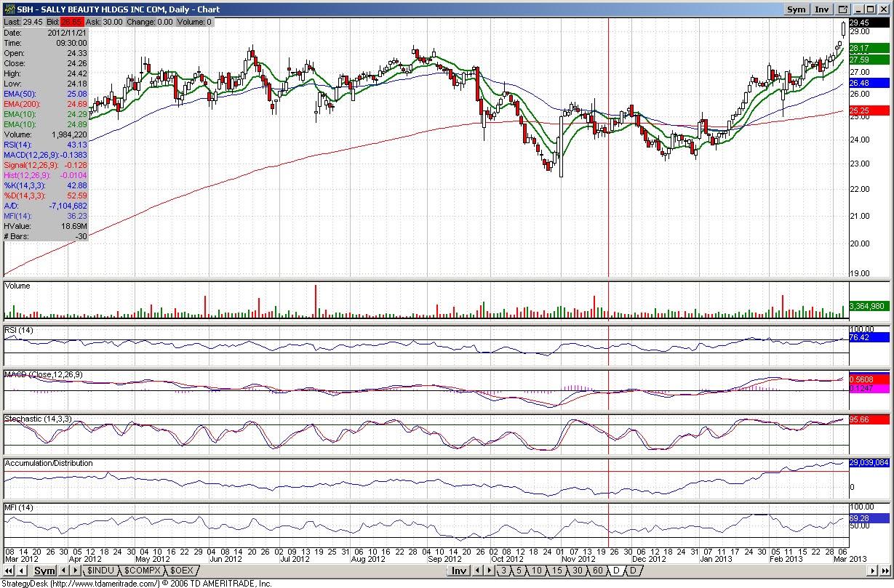
Task: Click the green 3,364,980 volume label
Action: [869, 305]
